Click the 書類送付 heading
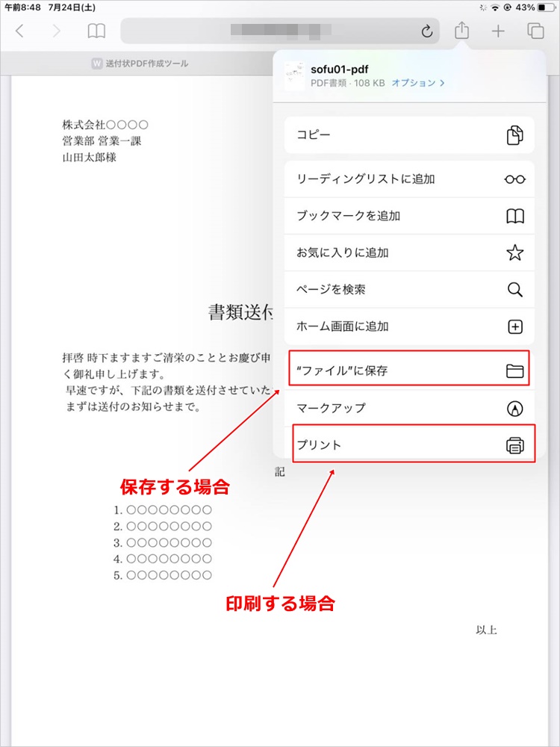 click(240, 312)
